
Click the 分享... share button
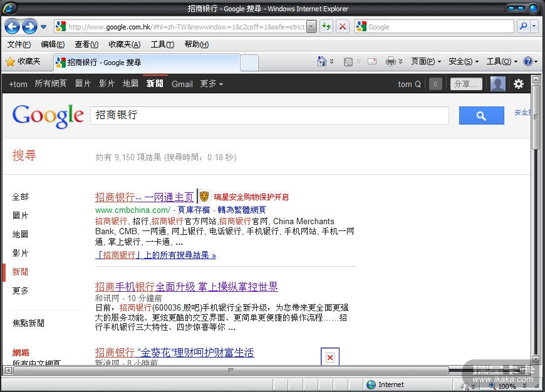[x=466, y=84]
